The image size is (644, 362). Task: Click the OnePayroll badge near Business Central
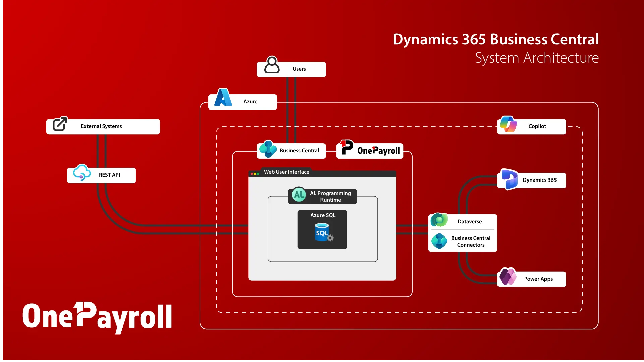pyautogui.click(x=369, y=149)
